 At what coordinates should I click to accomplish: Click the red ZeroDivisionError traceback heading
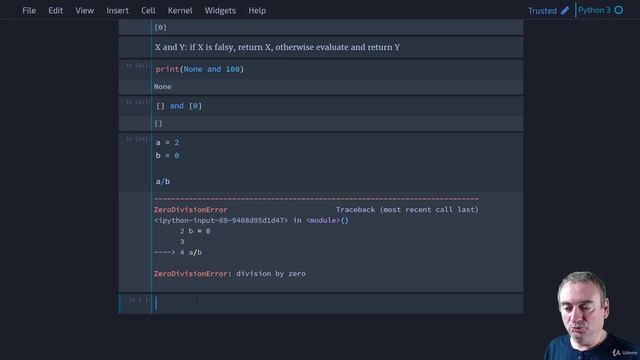pos(191,209)
